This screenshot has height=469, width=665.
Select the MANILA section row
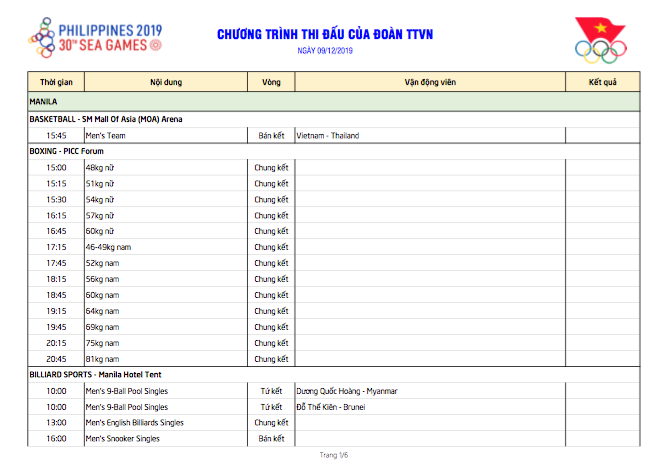(x=334, y=102)
